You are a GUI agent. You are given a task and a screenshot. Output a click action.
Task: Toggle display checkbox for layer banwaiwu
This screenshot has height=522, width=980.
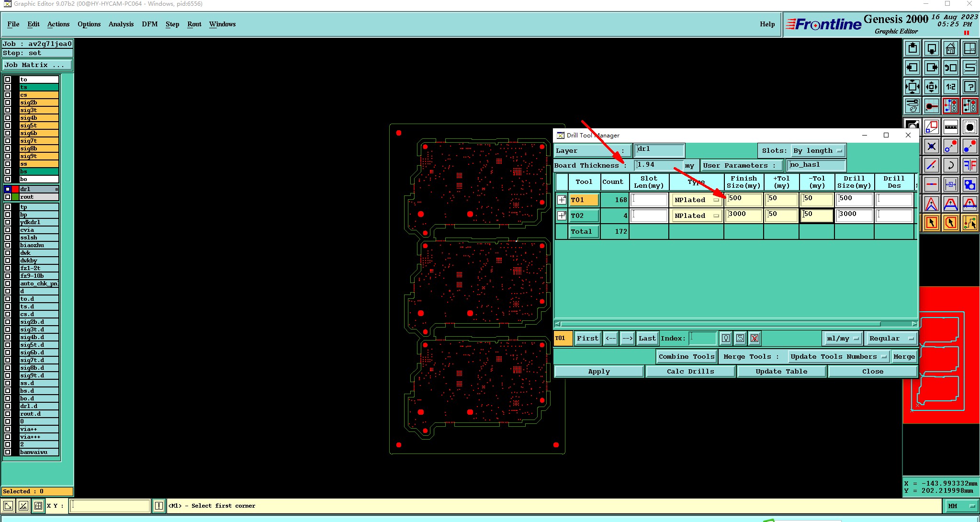tap(8, 452)
